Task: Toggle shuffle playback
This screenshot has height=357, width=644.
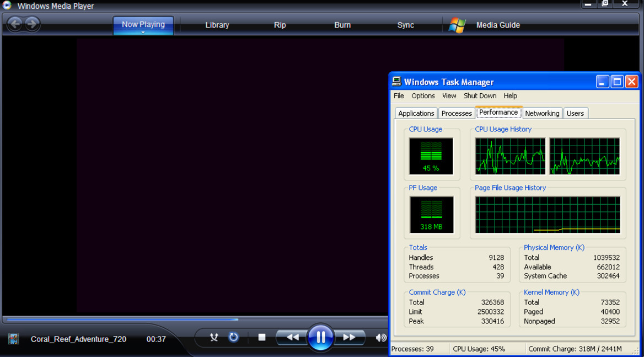Action: pos(214,337)
